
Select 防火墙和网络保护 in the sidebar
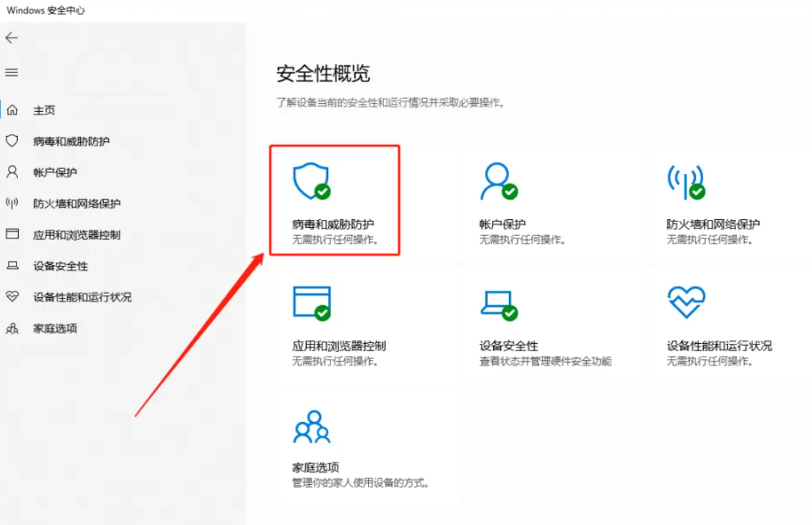point(77,203)
